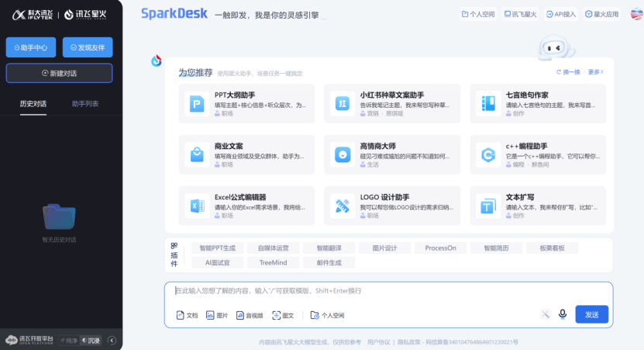The image size is (644, 350).
Task: Click the user avatar at top right
Action: tap(636, 14)
